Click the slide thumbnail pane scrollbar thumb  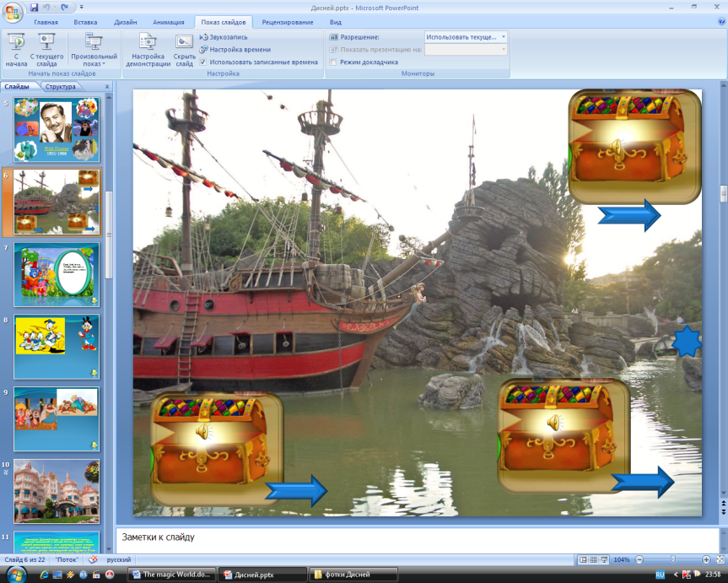pos(108,235)
